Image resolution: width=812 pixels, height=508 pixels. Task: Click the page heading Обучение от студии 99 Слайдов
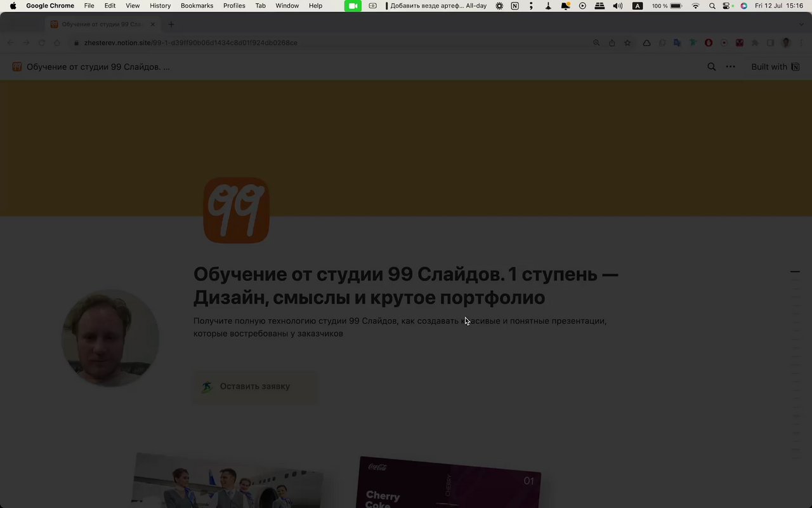coord(406,286)
